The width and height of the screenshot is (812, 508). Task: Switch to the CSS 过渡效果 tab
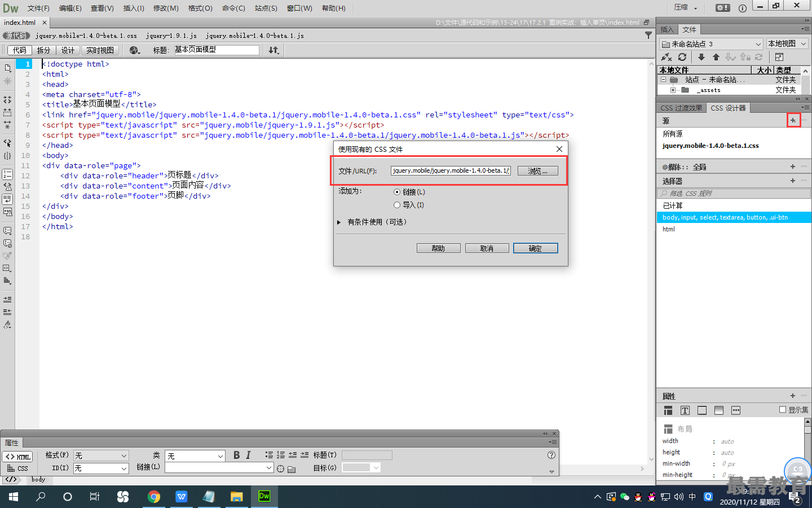click(681, 108)
